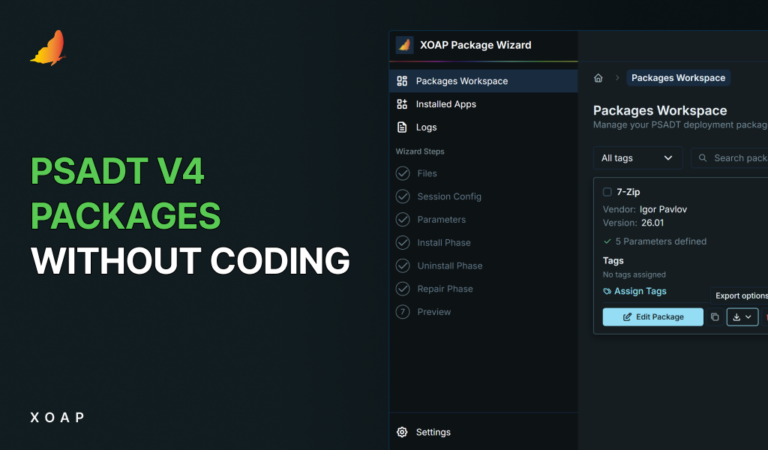
Task: Click the version value 26.01
Action: click(652, 223)
